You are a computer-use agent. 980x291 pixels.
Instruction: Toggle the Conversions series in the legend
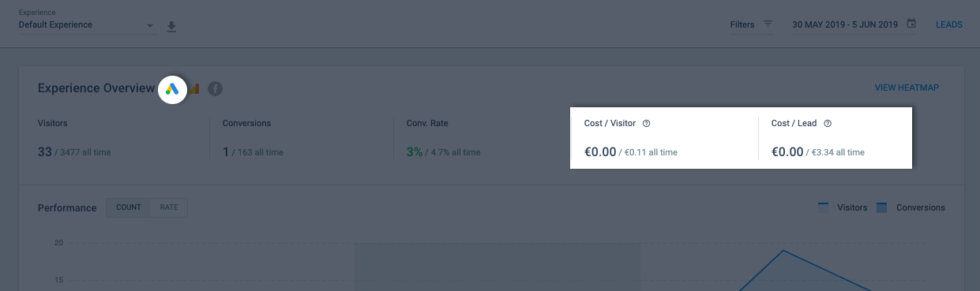pyautogui.click(x=911, y=207)
